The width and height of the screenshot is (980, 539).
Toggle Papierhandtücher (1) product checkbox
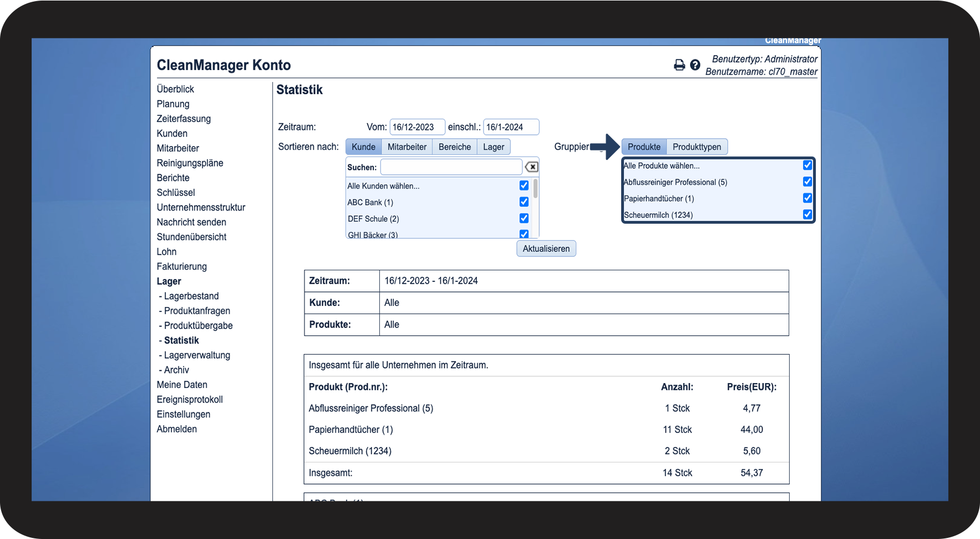click(x=807, y=198)
